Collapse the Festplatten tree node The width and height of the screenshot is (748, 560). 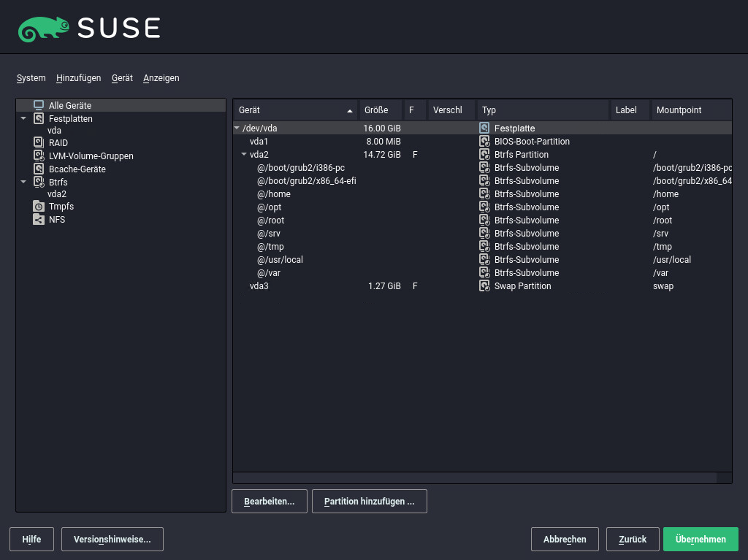23,118
